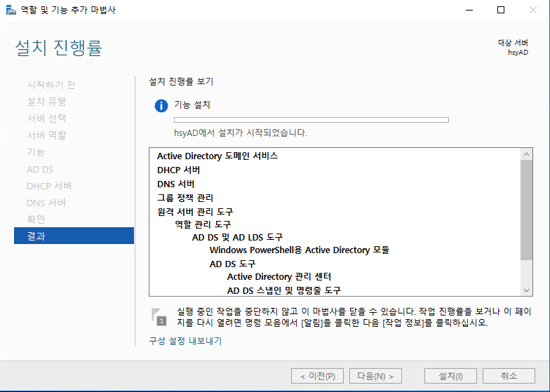Click the 대상 서버 hsyAD label

[513, 48]
